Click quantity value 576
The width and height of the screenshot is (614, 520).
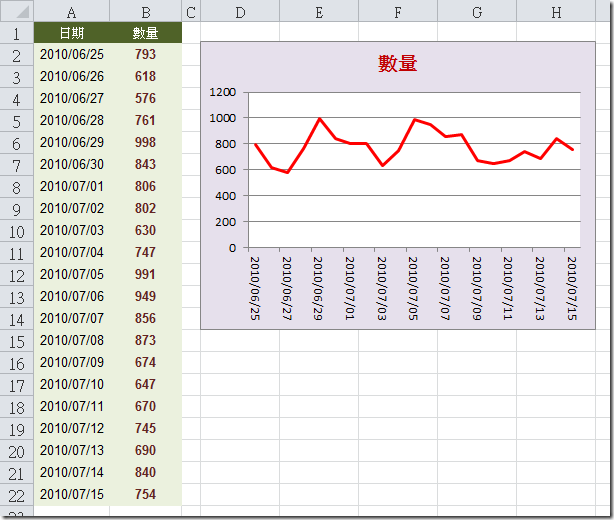point(145,98)
